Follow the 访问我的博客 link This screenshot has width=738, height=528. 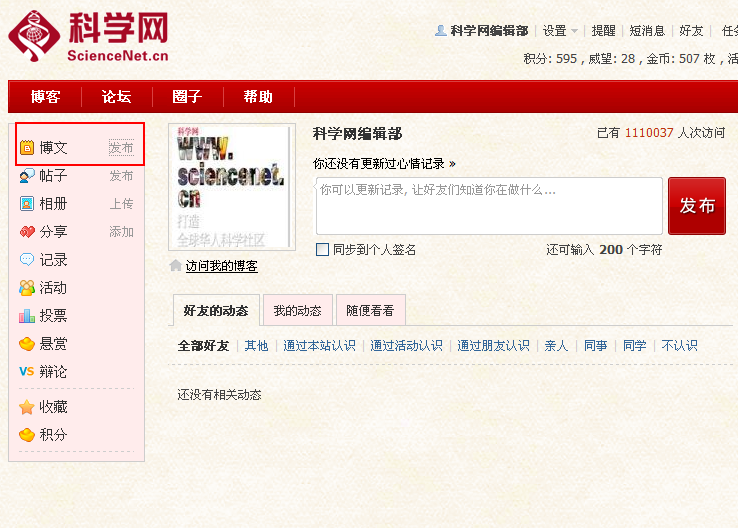coord(221,266)
